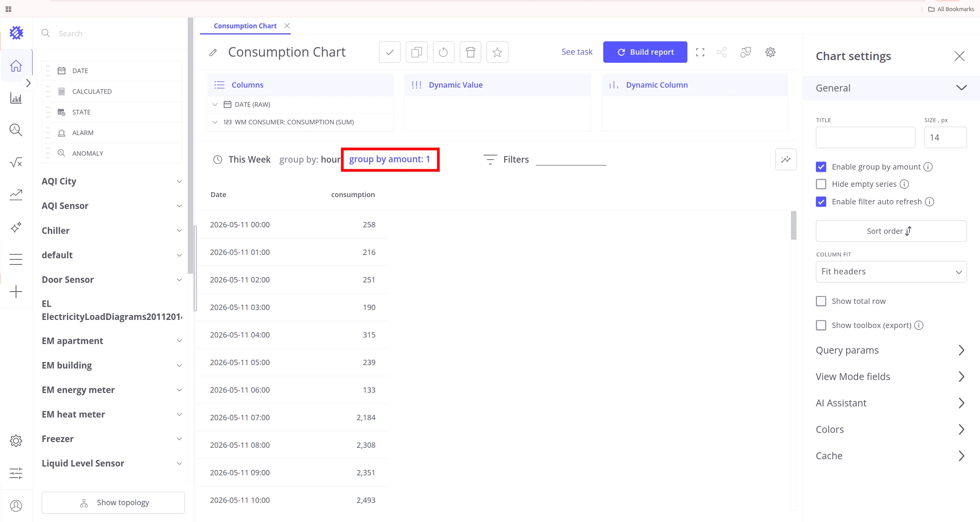Expand the left sidebar arrow

(28, 83)
